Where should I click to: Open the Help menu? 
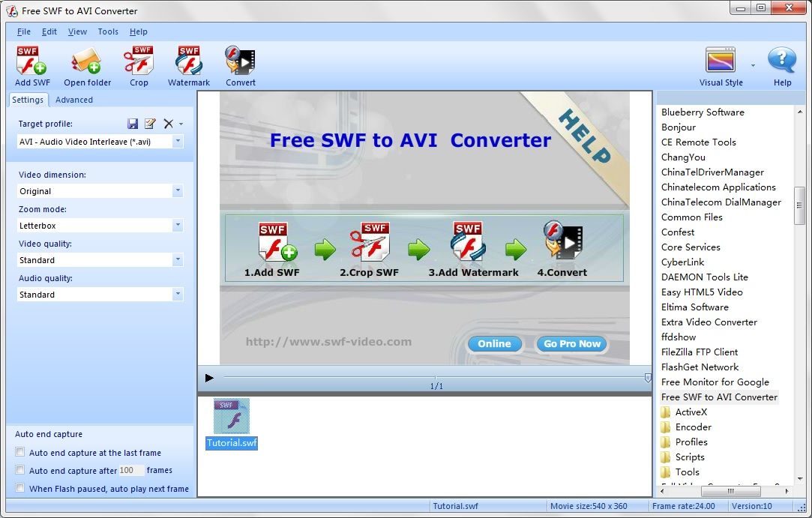coord(138,31)
